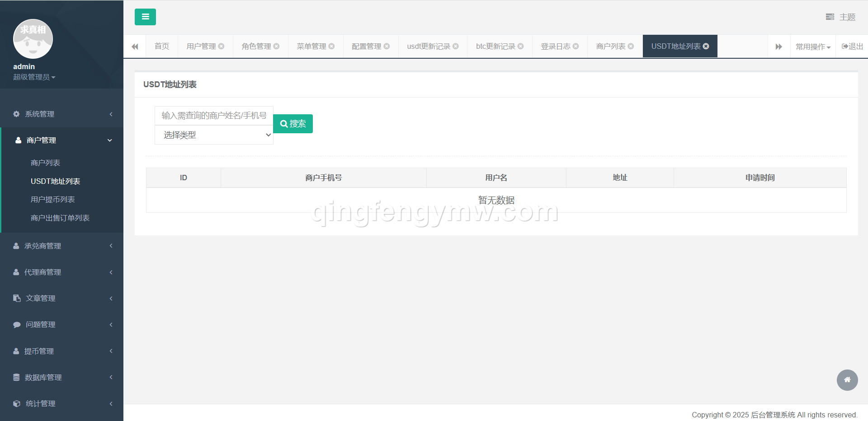The image size is (868, 421).
Task: Click the user icon beside 提币管理
Action: click(x=16, y=351)
